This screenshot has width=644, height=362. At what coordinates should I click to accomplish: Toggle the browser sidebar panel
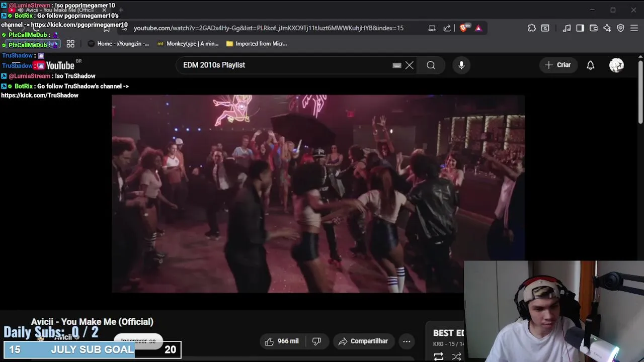(580, 28)
